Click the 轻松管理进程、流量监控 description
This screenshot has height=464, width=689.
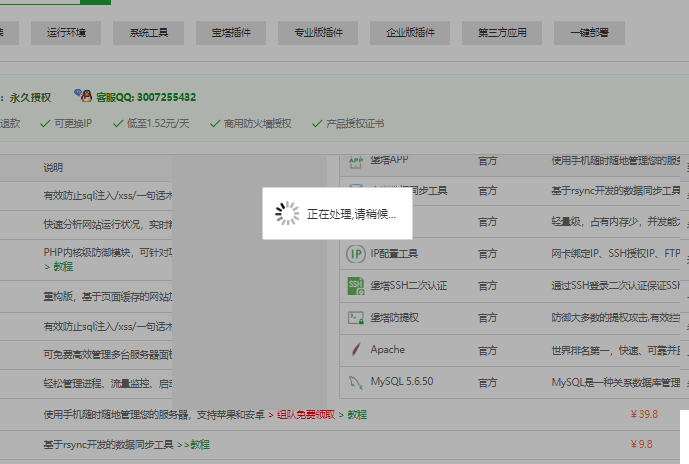click(x=108, y=384)
